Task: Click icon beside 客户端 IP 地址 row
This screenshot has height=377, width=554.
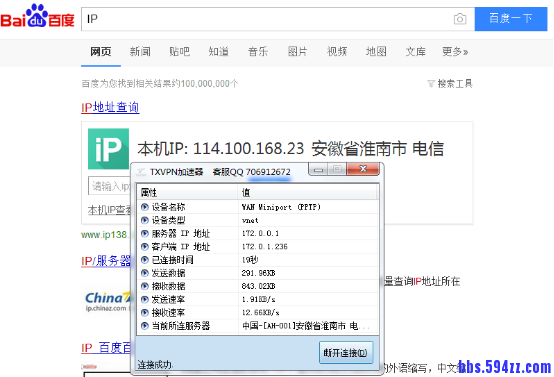Action: point(145,247)
